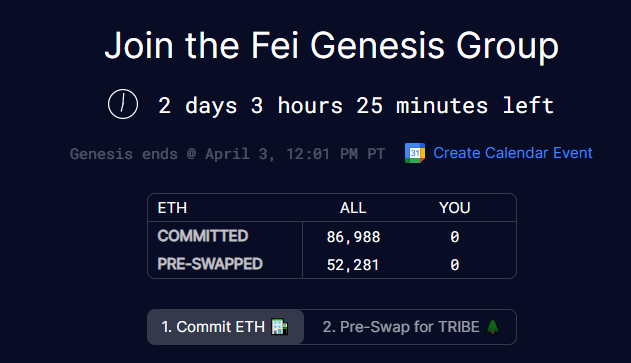
Task: Click the Join the Fei Genesis Group heading
Action: point(332,45)
